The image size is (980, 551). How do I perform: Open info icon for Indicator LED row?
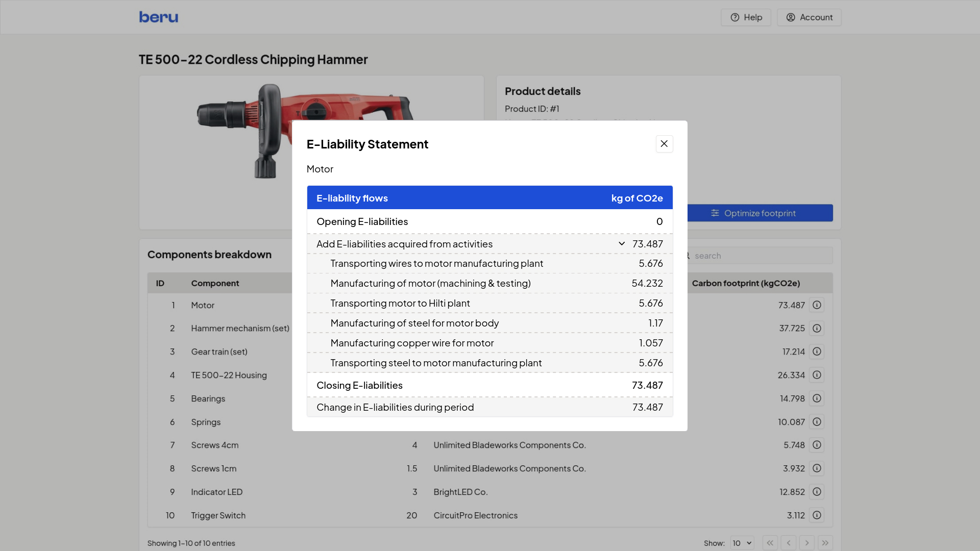click(x=817, y=492)
